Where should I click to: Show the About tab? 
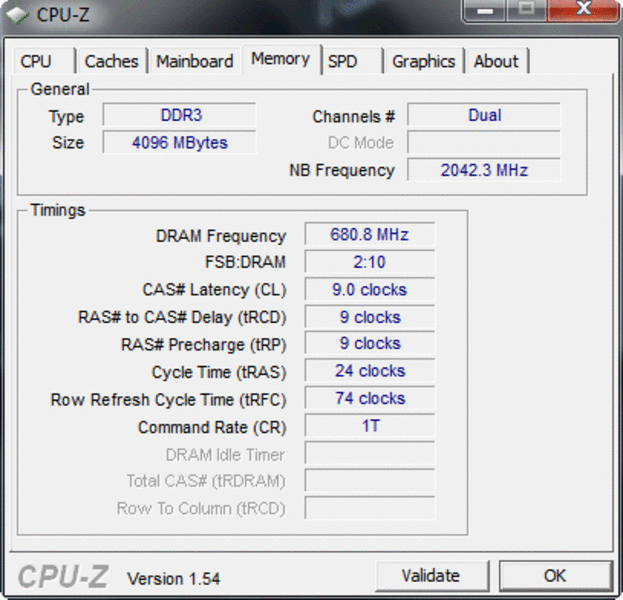point(497,61)
